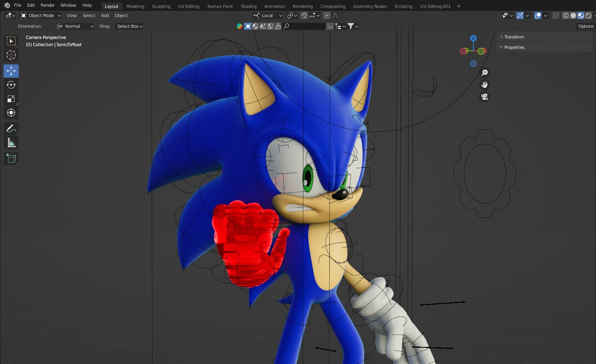Open the Options popover

click(586, 26)
